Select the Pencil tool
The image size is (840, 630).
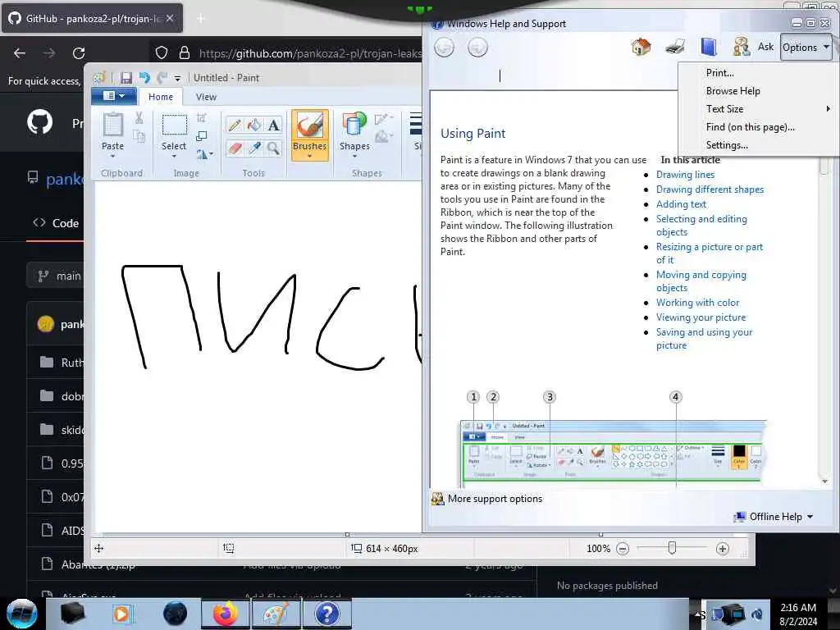pyautogui.click(x=234, y=125)
